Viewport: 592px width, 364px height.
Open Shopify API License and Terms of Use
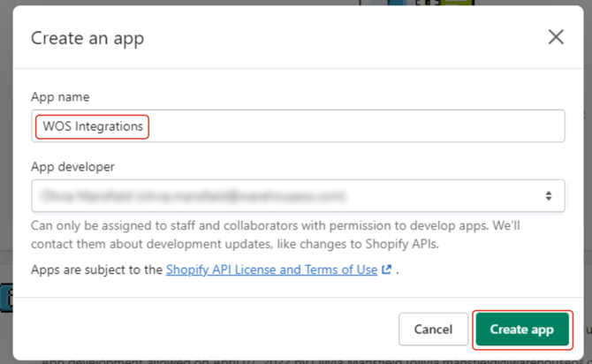pyautogui.click(x=271, y=270)
